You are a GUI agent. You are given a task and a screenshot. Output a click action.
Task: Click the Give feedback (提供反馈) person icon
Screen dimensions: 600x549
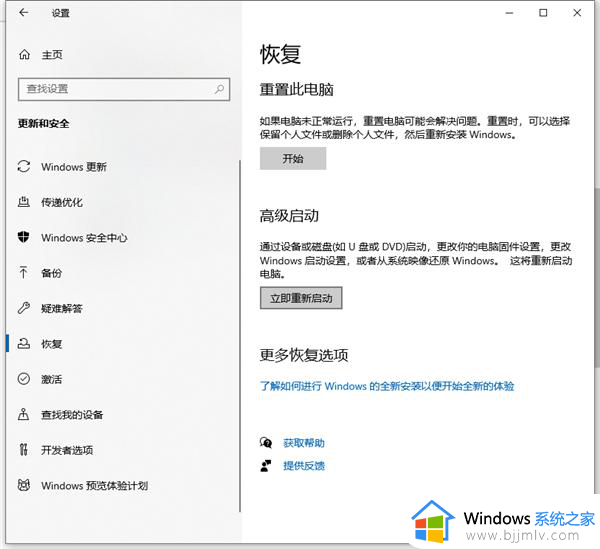click(x=266, y=466)
